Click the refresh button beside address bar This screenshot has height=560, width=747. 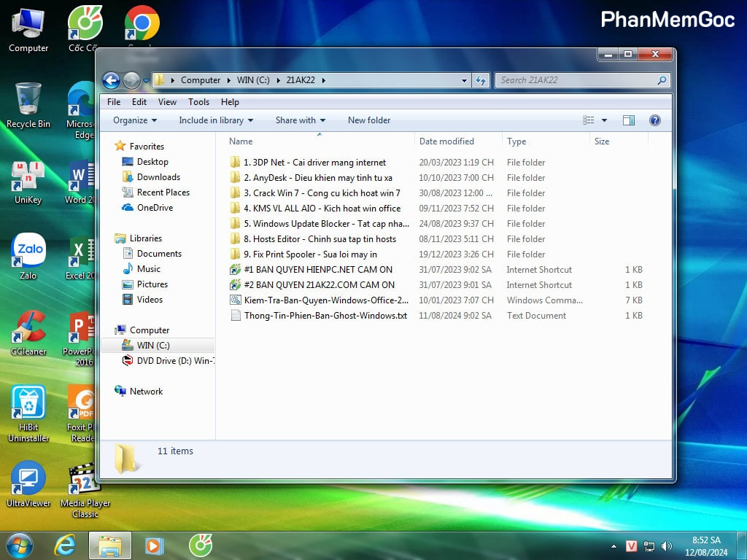pos(481,80)
